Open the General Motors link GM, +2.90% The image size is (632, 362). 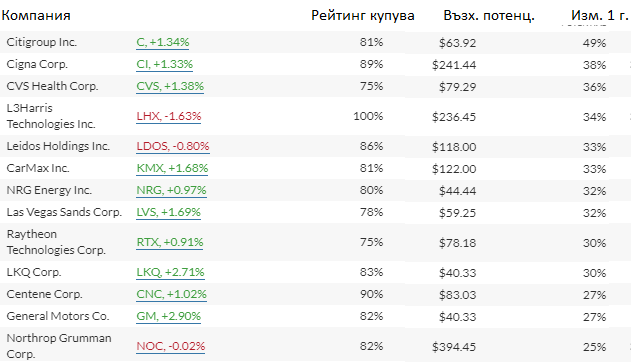point(168,316)
